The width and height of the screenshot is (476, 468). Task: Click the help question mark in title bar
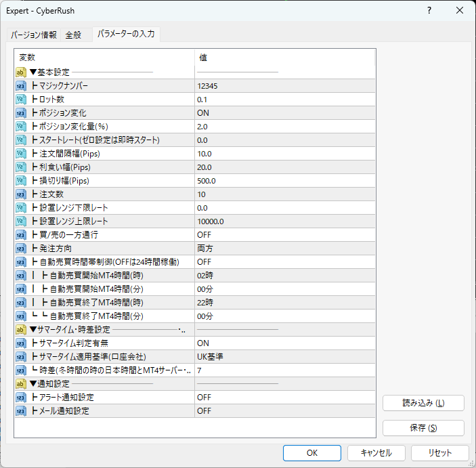pos(429,10)
